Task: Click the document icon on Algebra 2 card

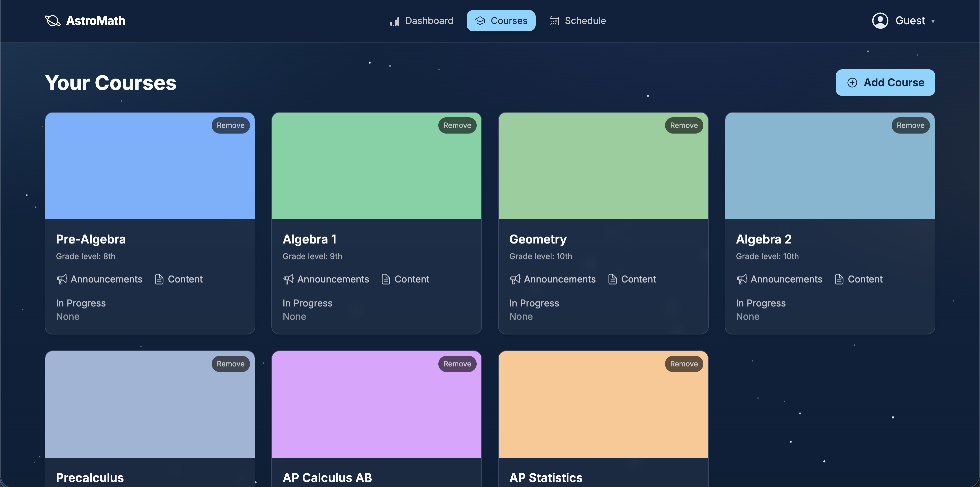Action: pos(839,279)
